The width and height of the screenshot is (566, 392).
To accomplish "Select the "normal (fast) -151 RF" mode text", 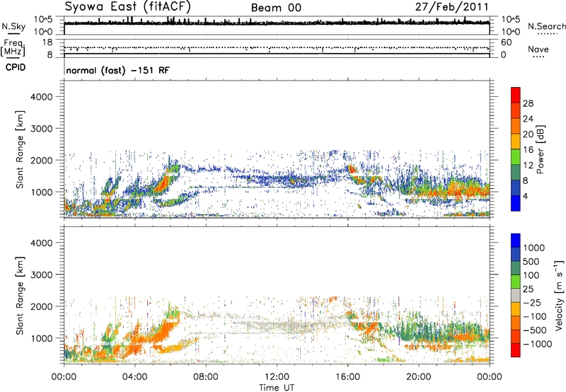I will (117, 70).
